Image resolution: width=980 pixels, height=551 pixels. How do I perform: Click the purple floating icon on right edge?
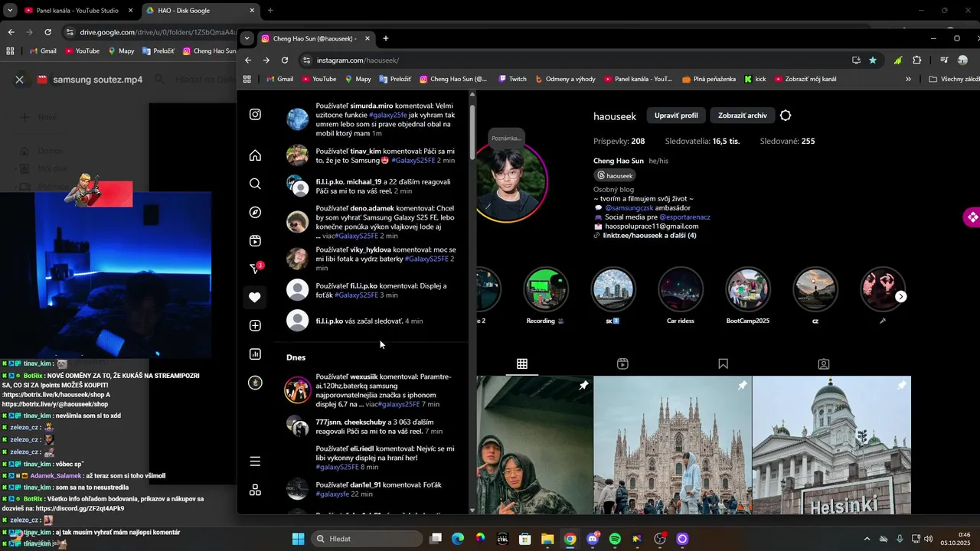point(972,217)
